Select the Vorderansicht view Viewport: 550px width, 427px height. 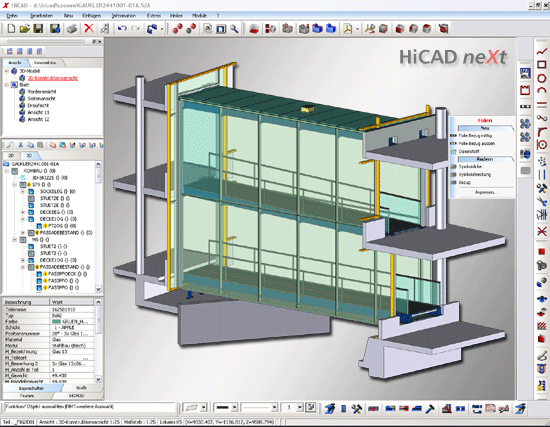(42, 92)
